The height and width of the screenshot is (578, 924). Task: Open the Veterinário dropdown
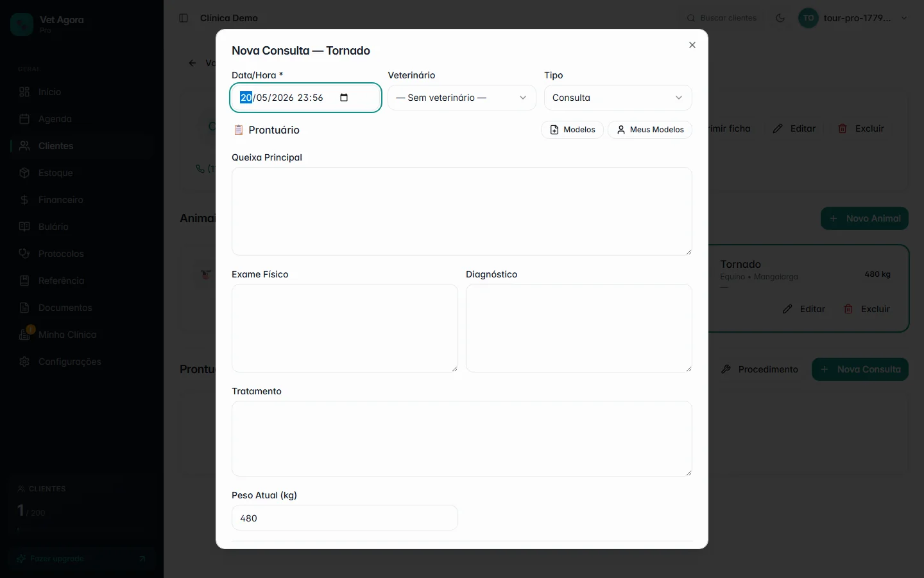click(462, 98)
